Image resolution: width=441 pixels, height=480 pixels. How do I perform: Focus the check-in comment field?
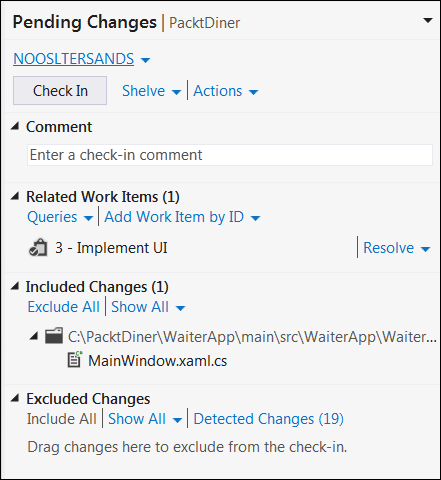230,155
